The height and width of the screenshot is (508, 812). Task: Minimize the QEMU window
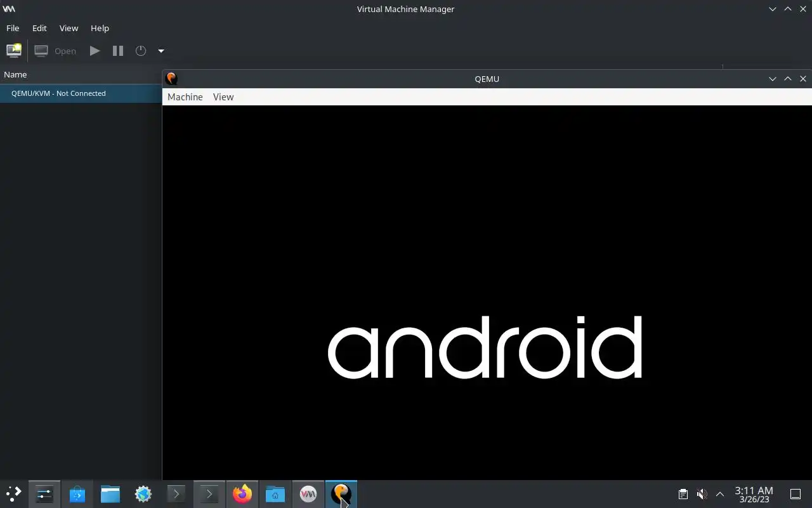(x=773, y=79)
